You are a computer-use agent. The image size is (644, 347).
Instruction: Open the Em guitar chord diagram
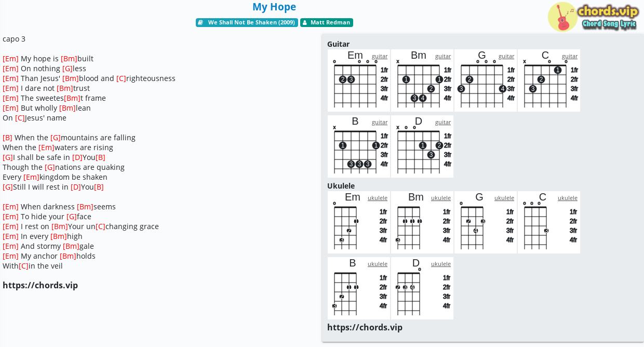[359, 81]
